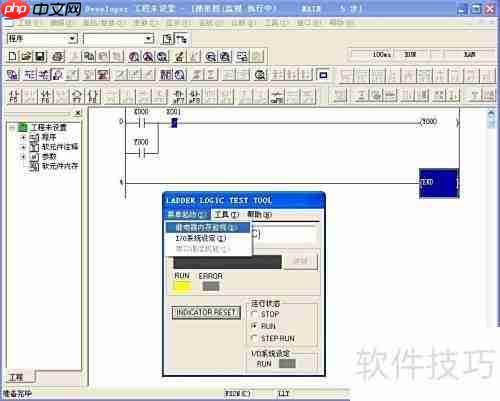Select the STEP RUN radio button
The width and height of the screenshot is (500, 401).
tap(254, 338)
